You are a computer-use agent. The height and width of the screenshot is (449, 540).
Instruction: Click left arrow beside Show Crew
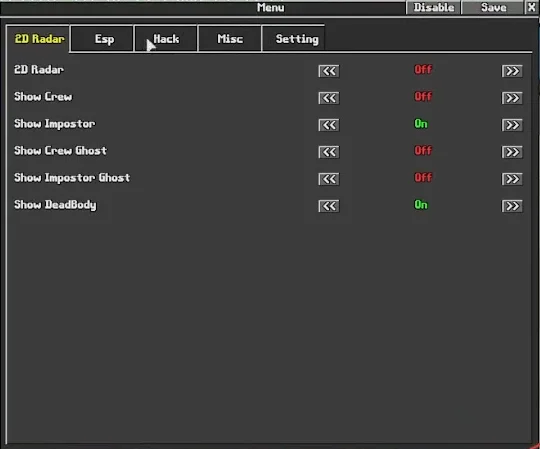pyautogui.click(x=329, y=98)
